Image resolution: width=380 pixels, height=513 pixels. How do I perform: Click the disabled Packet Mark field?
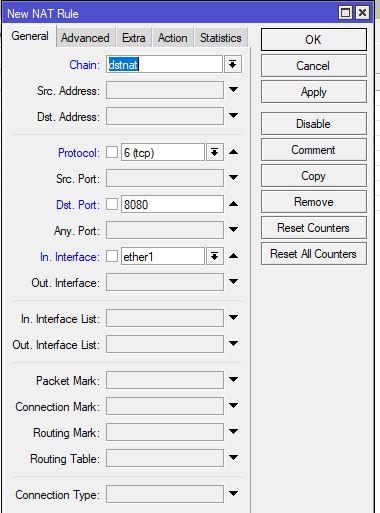click(165, 380)
